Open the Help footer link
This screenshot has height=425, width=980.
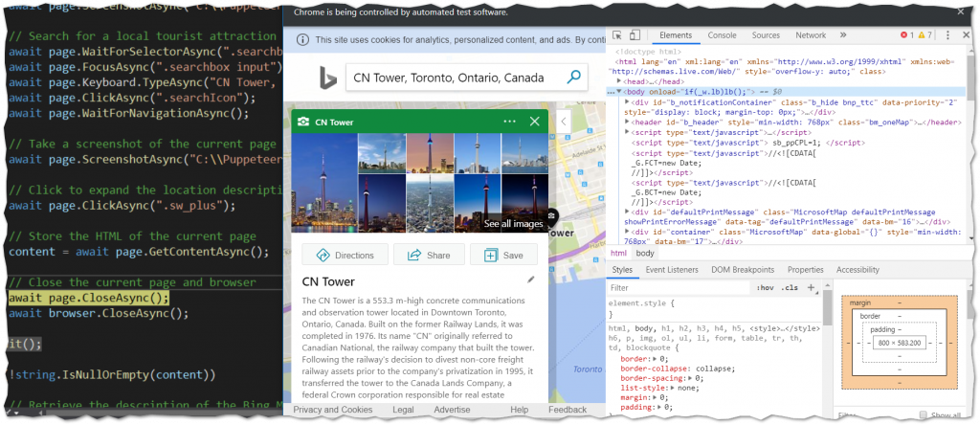[x=519, y=410]
